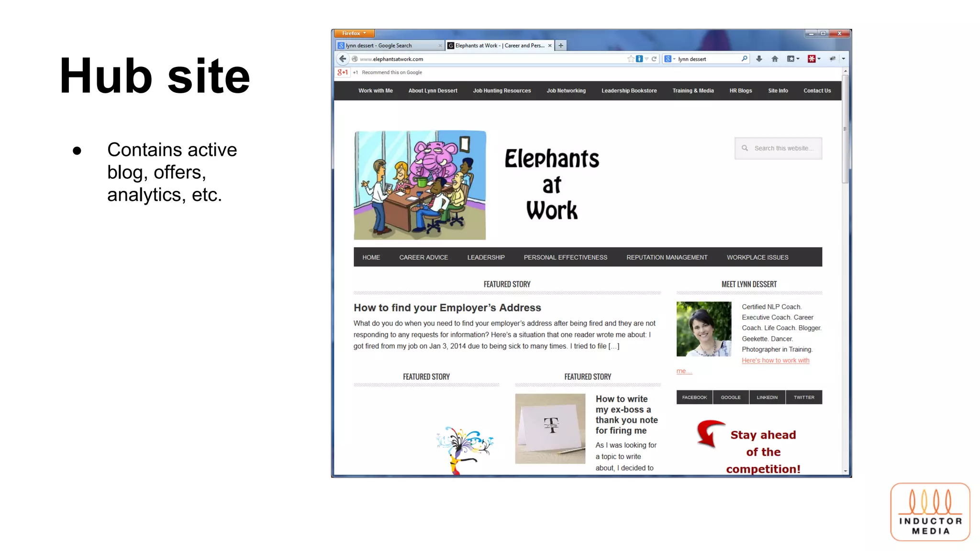This screenshot has width=980, height=551.
Task: Maximize the Firefox window
Action: [x=823, y=33]
